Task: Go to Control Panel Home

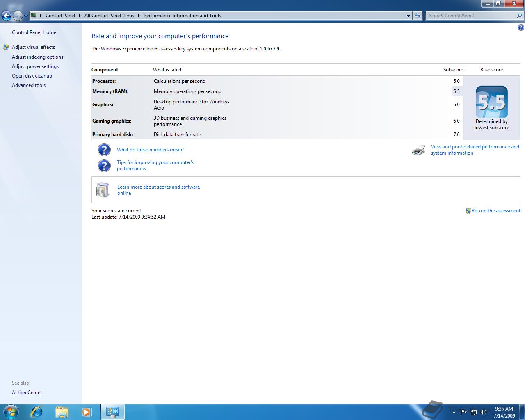Action: [x=34, y=32]
